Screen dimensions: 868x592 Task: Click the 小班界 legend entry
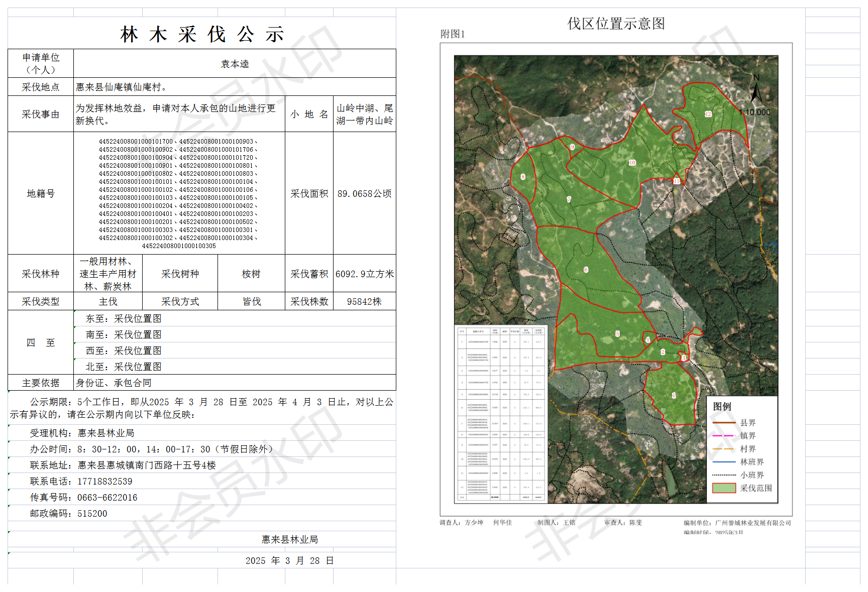[x=738, y=475]
